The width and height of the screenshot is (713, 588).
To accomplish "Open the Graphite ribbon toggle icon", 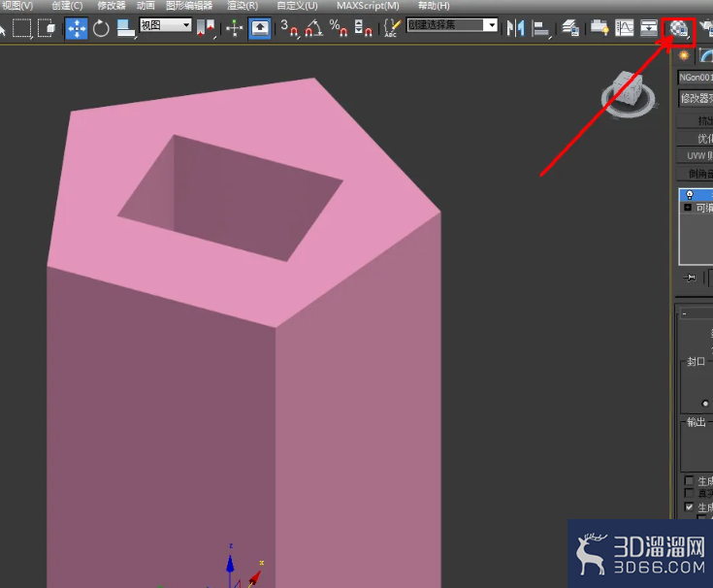I will click(x=600, y=28).
